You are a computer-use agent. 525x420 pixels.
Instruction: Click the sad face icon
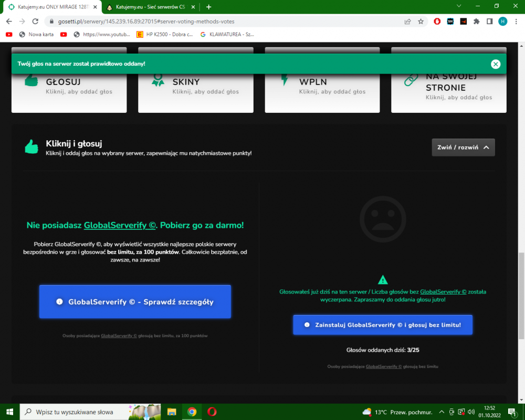coord(383,219)
